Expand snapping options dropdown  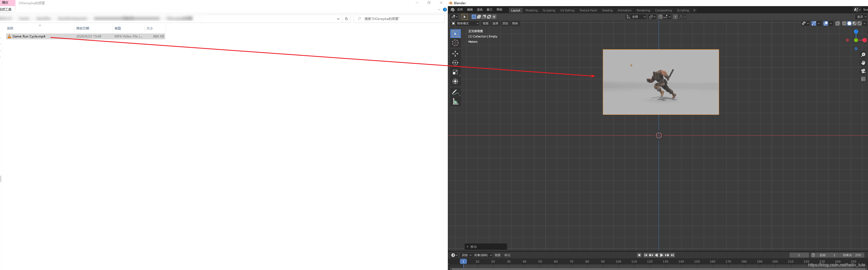(667, 17)
